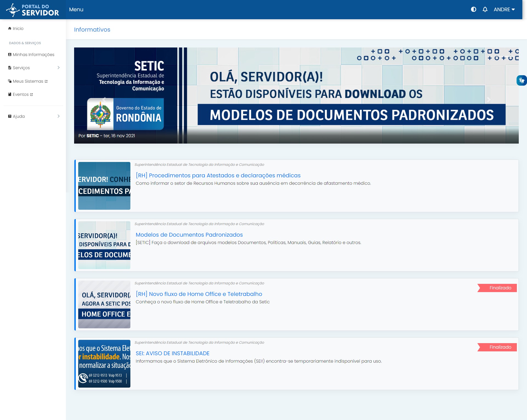Expand the Ajuda chevron arrow
Image resolution: width=527 pixels, height=420 pixels.
58,116
